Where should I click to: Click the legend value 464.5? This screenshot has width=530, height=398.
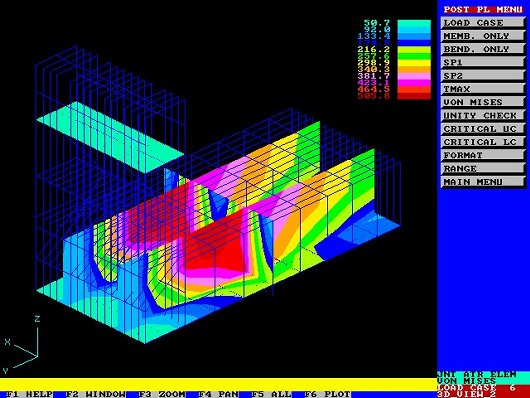[x=374, y=89]
